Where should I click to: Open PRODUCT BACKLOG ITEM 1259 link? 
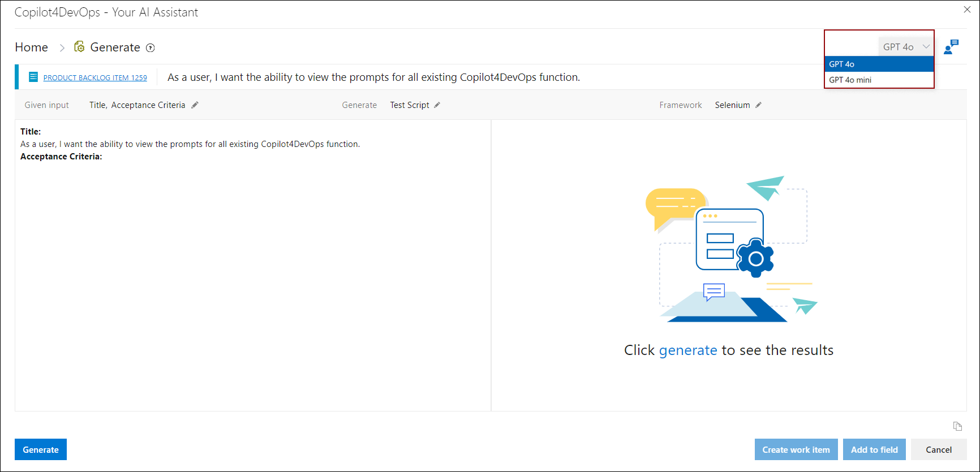95,78
